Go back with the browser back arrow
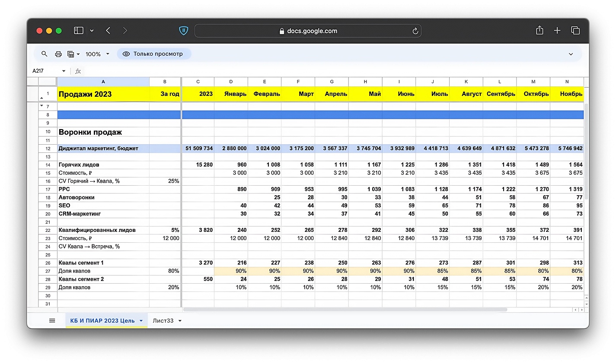 click(x=108, y=31)
